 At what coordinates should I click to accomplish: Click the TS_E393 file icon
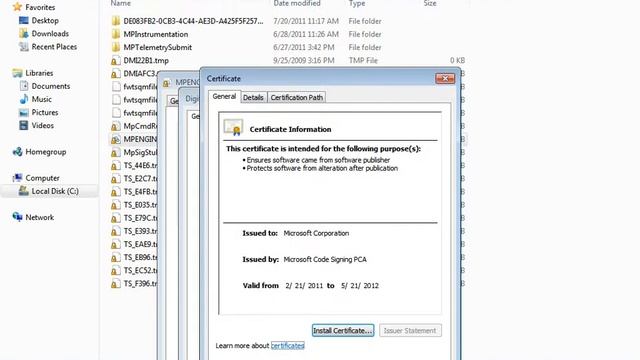point(116,231)
